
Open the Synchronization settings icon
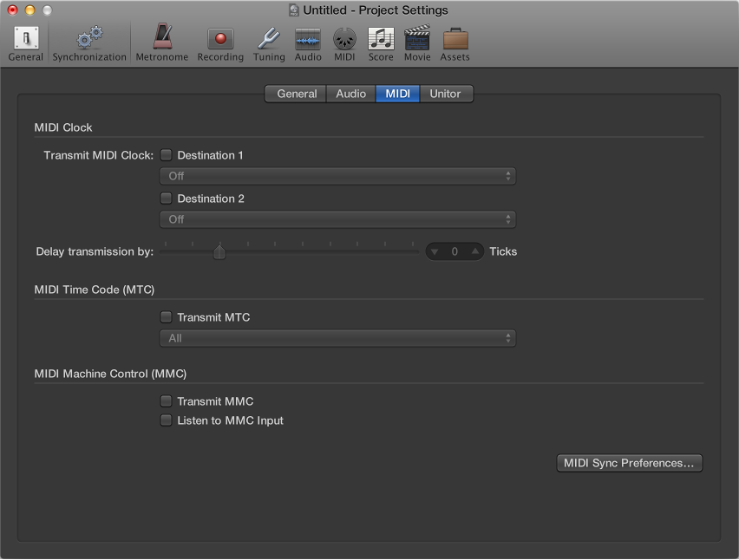(x=88, y=38)
